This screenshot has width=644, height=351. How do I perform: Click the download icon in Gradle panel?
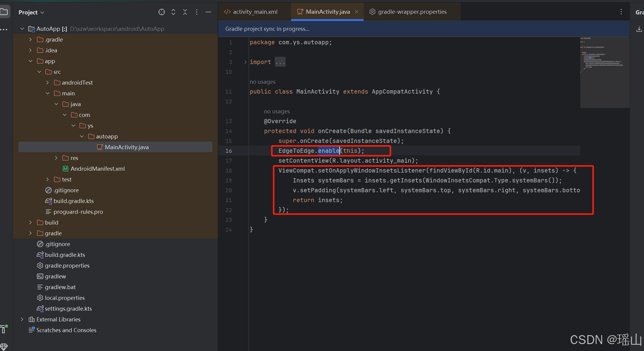coord(639,29)
